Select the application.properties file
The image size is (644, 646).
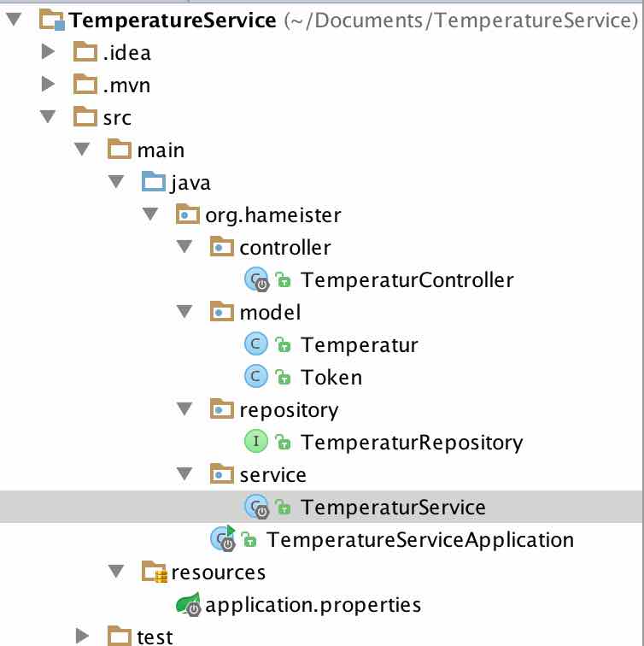313,606
